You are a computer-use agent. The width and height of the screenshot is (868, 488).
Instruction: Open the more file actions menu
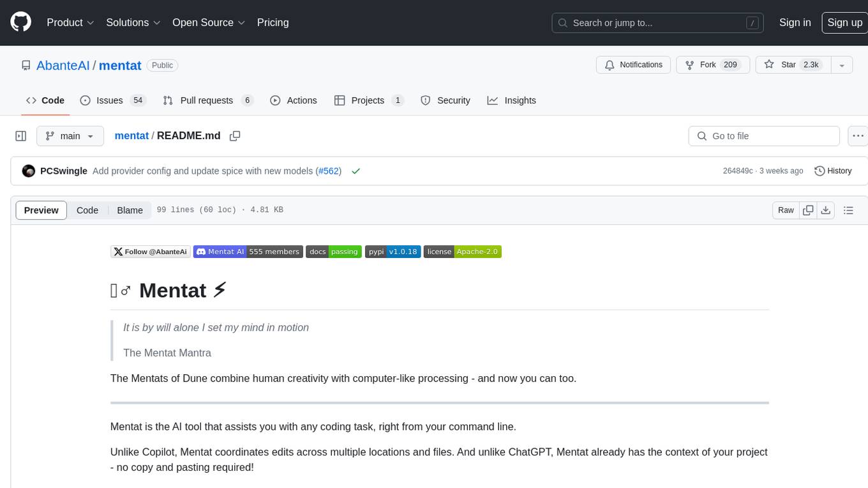tap(858, 136)
